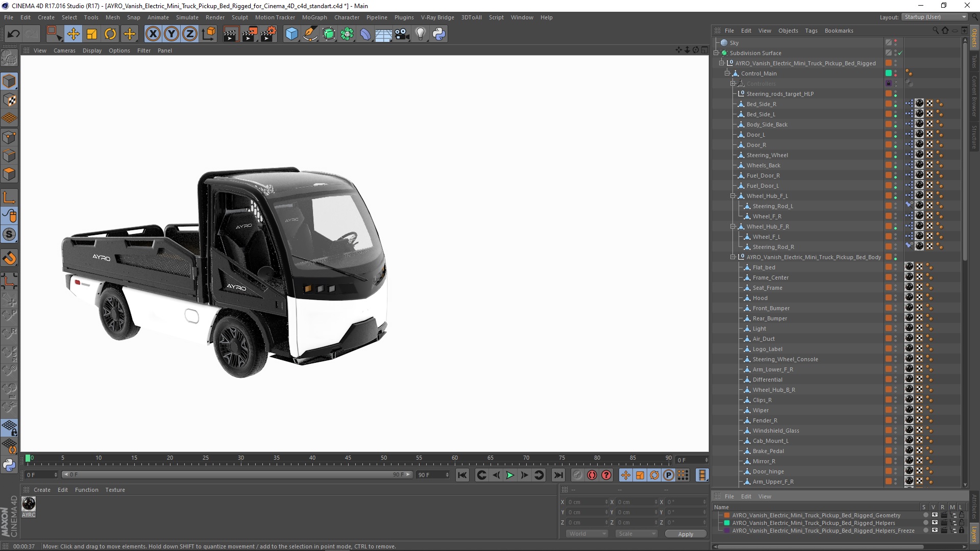Select the AYRC material thumbnail

(x=29, y=504)
